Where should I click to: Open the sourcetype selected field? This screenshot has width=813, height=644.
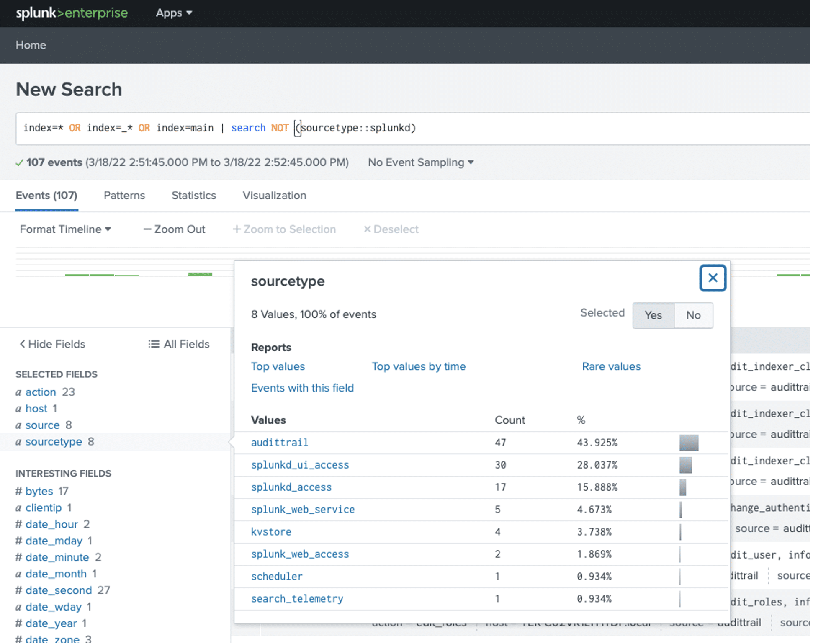[54, 442]
